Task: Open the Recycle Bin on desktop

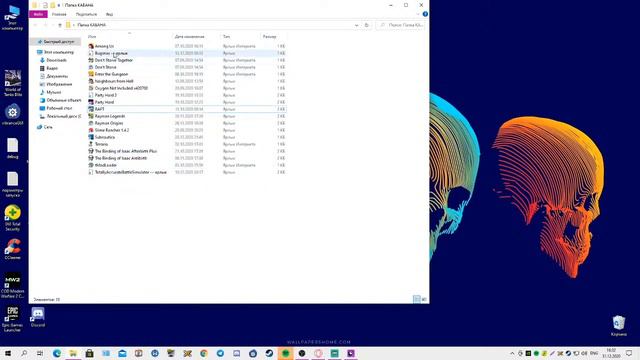Action: [x=619, y=325]
